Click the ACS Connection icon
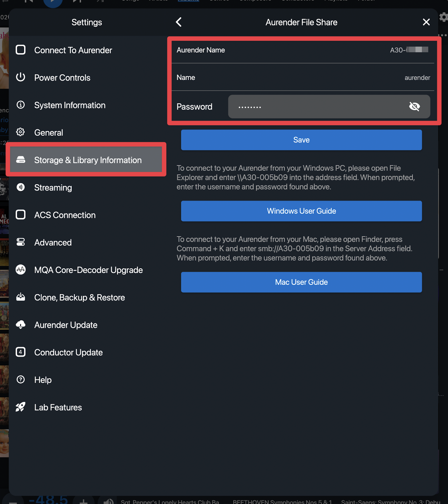Image resolution: width=448 pixels, height=504 pixels. click(21, 214)
